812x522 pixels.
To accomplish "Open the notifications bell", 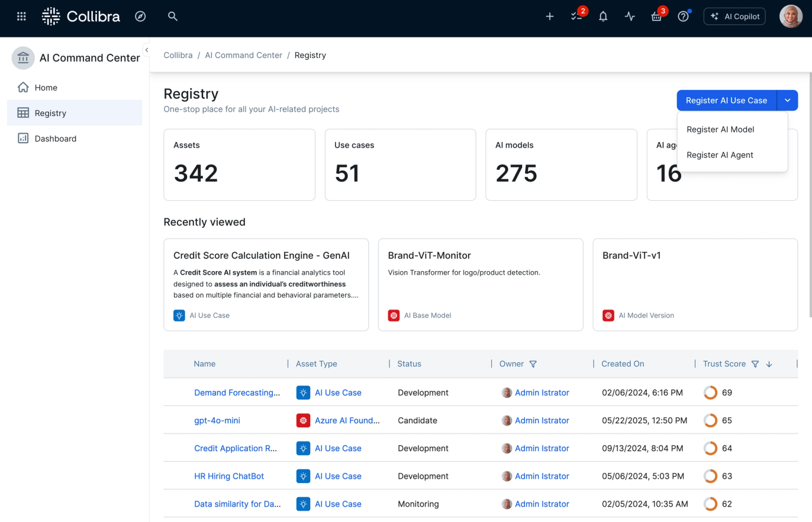I will coord(603,16).
